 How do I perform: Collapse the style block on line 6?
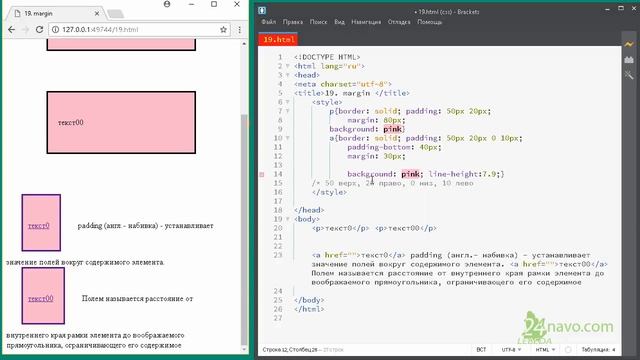[x=287, y=102]
